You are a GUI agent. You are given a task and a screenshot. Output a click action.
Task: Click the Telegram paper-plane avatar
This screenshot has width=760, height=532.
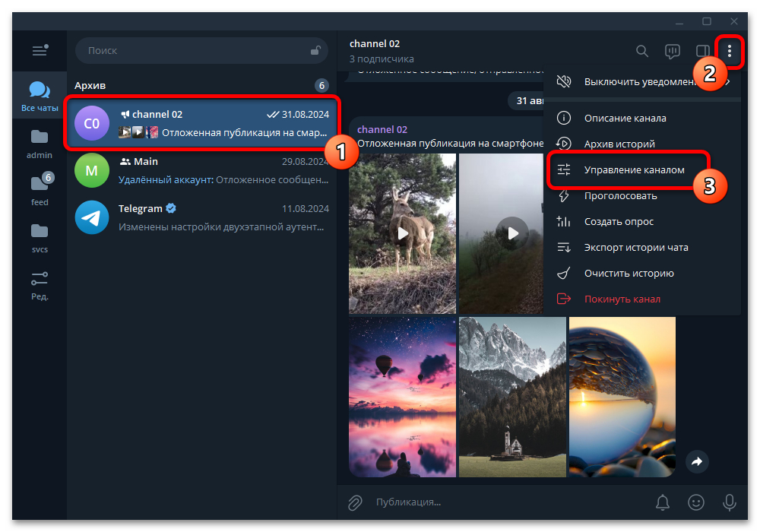(92, 217)
